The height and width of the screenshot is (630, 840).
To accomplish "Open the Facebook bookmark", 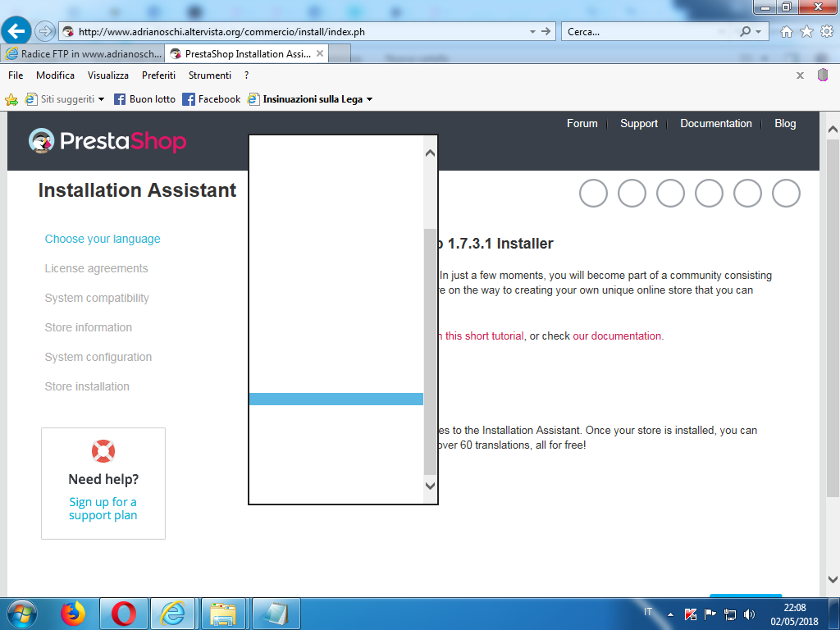I will (x=212, y=99).
